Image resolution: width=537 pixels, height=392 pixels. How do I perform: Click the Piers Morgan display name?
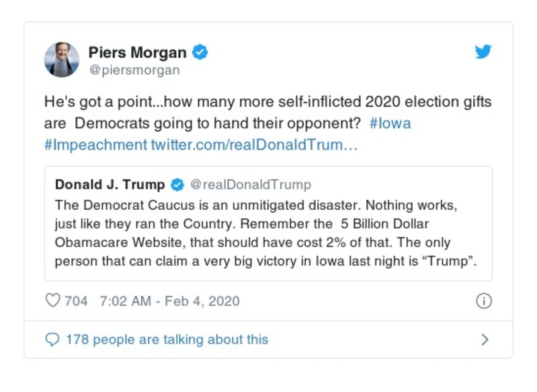click(138, 52)
